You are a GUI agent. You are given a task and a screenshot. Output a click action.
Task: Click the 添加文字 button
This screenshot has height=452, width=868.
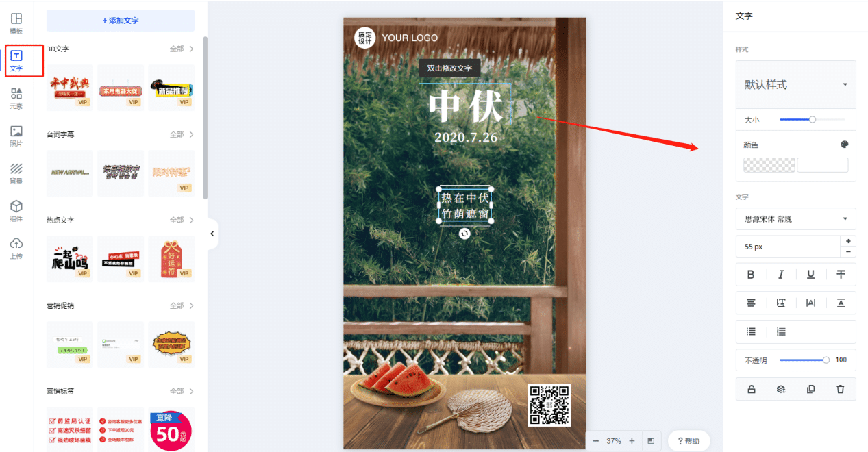click(121, 21)
